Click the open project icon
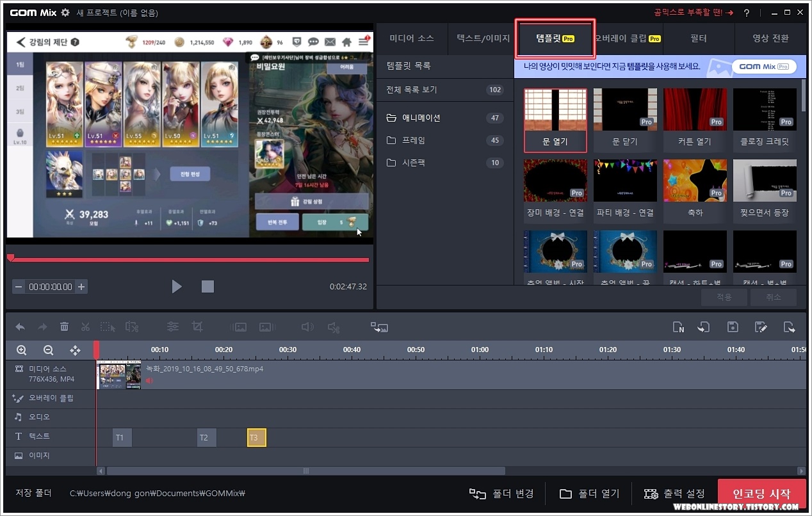The image size is (812, 516). coord(704,327)
